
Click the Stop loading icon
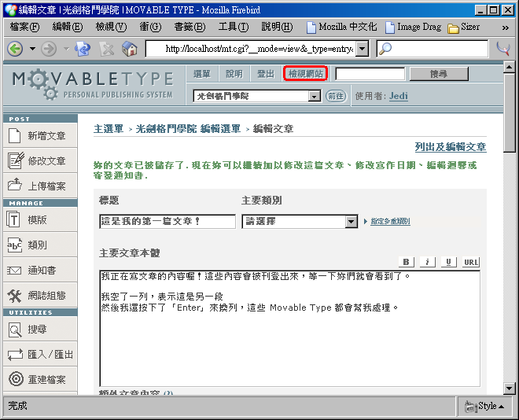click(107, 50)
